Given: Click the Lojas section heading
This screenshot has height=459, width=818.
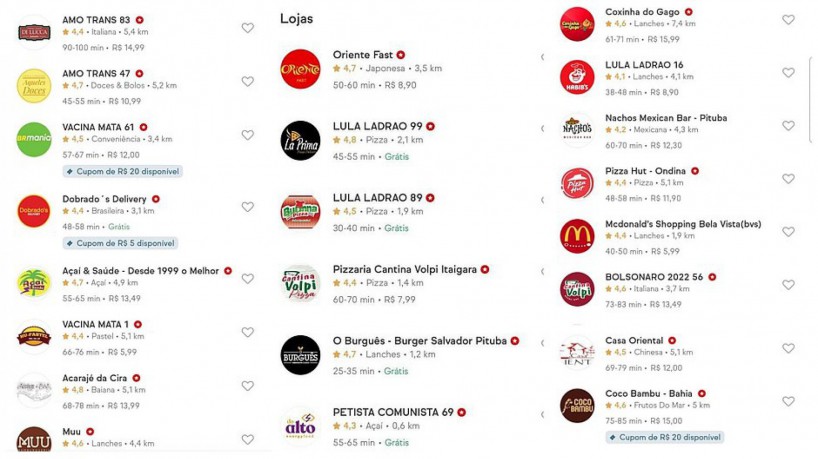Looking at the screenshot, I should (x=296, y=19).
